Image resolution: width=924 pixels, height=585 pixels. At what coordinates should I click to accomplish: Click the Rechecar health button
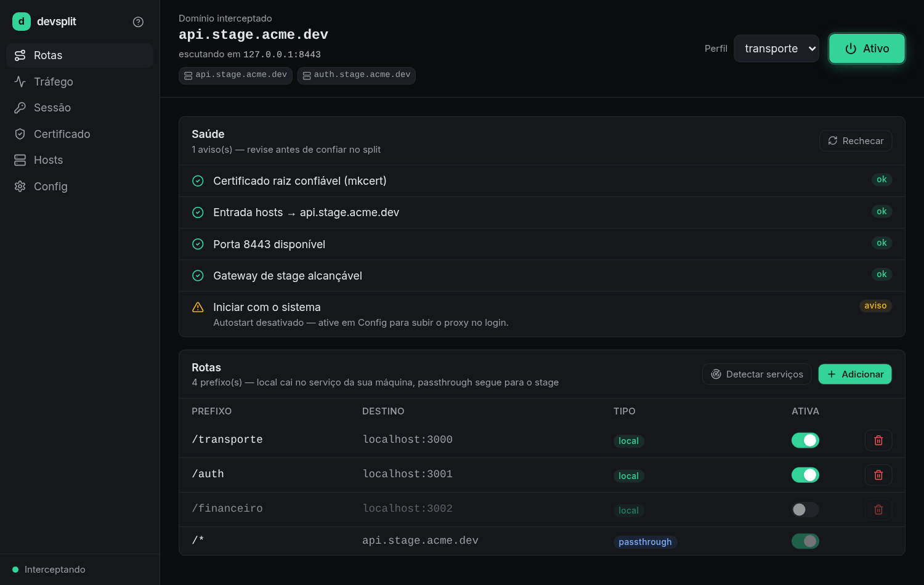point(856,140)
